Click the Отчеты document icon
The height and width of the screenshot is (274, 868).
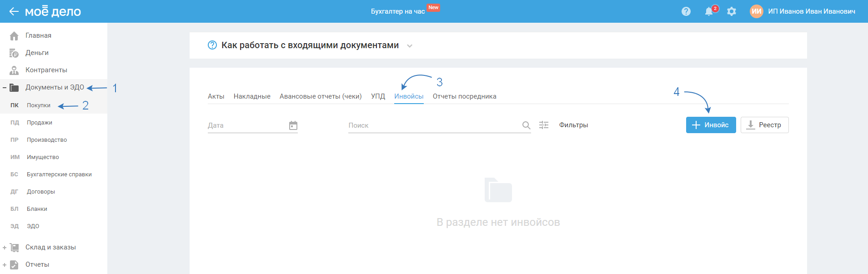click(x=14, y=265)
